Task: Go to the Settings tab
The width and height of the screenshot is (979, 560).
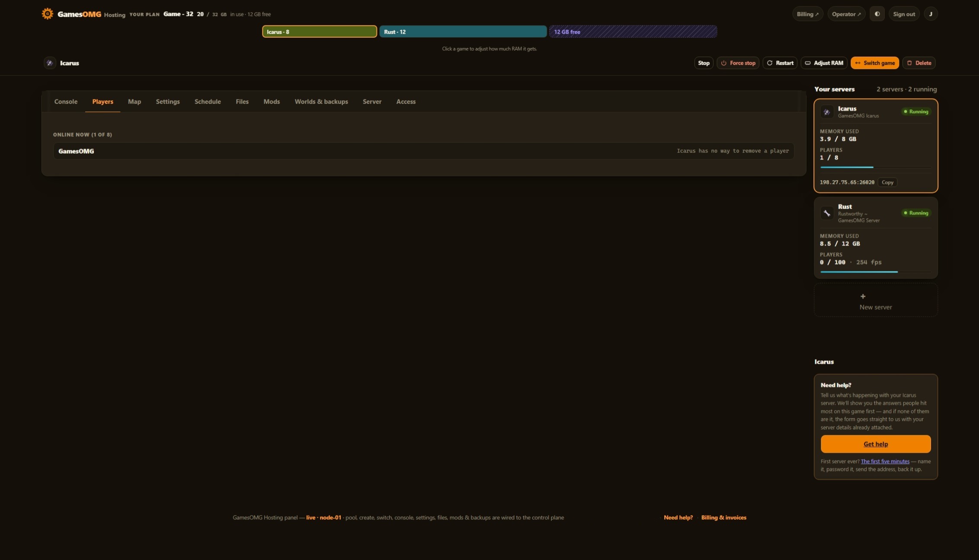Action: [x=168, y=102]
